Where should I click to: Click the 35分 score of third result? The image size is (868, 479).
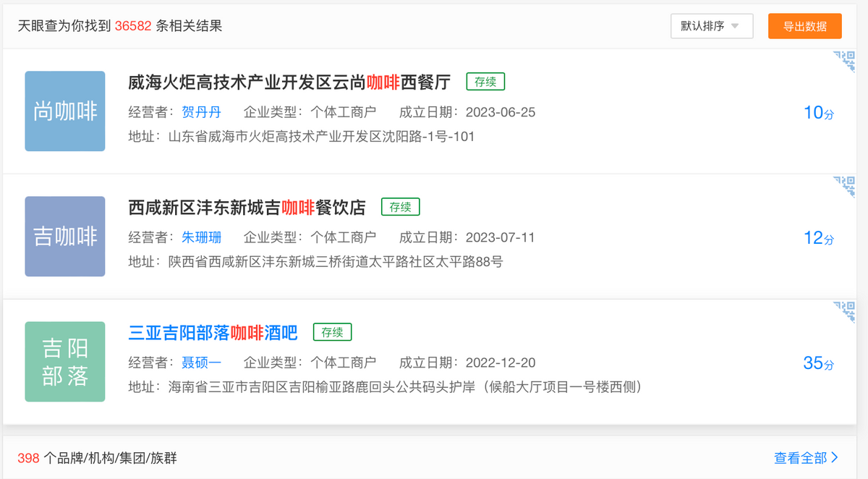pos(819,363)
